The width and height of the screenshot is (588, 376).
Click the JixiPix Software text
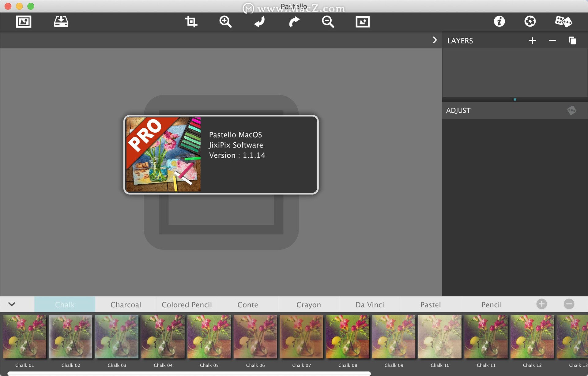point(236,145)
